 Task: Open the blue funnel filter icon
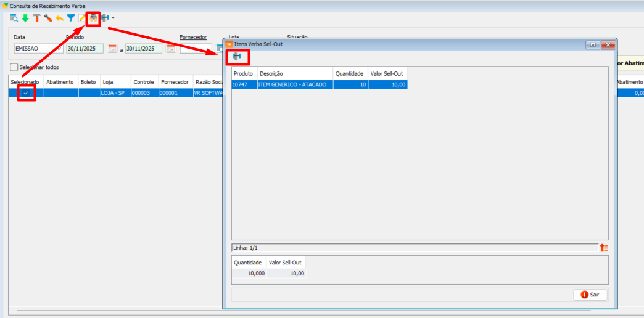71,18
